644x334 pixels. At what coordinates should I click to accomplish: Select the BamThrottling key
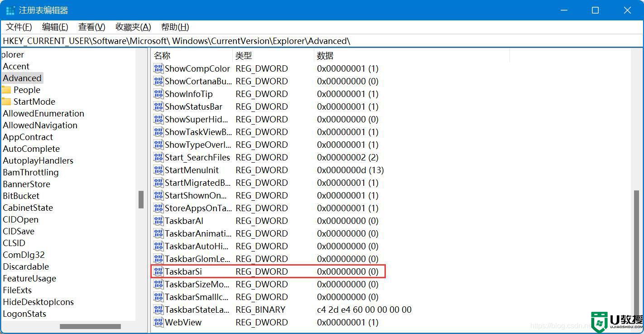click(31, 172)
